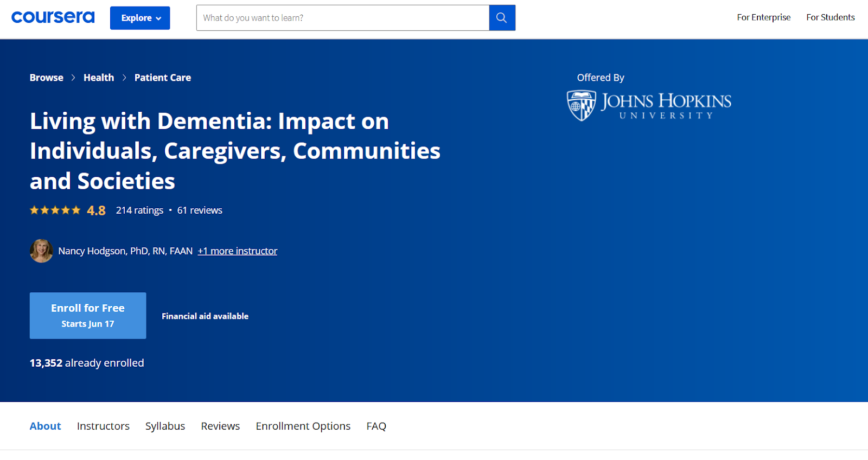This screenshot has width=868, height=460.
Task: Go to the Health breadcrumb
Action: (99, 78)
